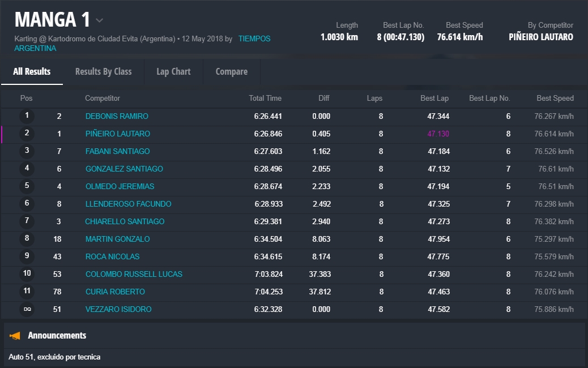Open VEZZARO ISIDORO competitor details
This screenshot has height=368, width=588.
click(118, 309)
